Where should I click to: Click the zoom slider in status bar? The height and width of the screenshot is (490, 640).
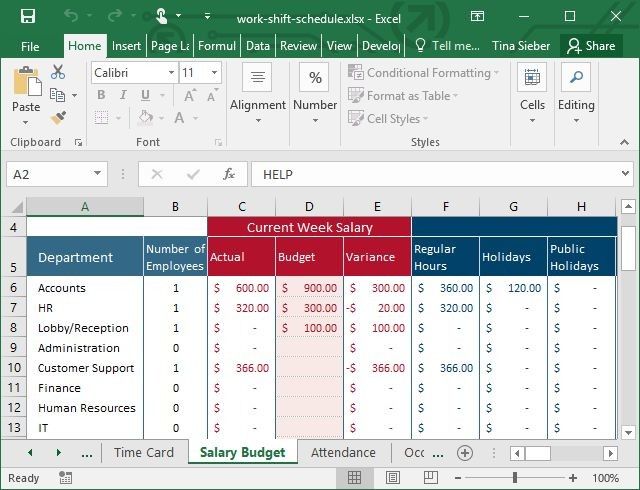click(516, 478)
